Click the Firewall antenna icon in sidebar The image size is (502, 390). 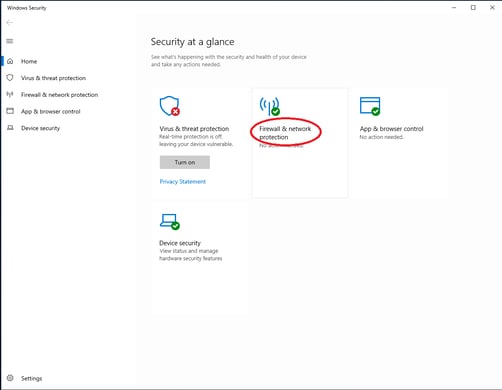click(x=10, y=94)
